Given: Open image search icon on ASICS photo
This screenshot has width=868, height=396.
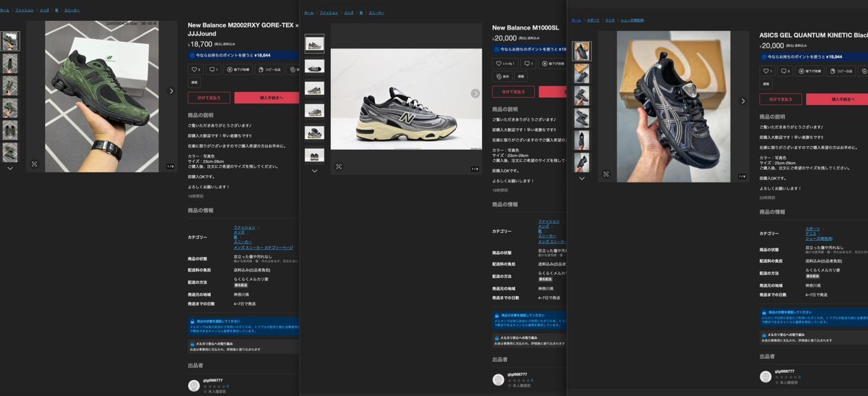Looking at the screenshot, I should pos(606,174).
